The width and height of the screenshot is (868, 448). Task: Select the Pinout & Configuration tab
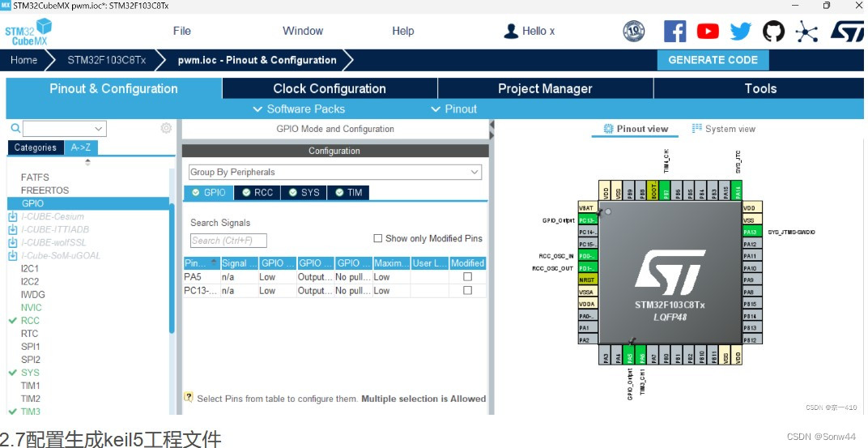113,88
